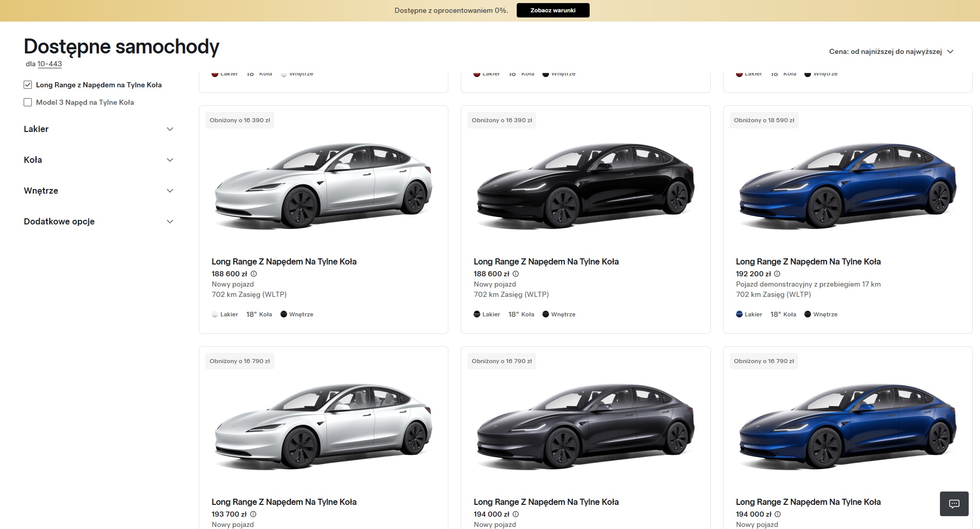The height and width of the screenshot is (529, 980).
Task: Click black Wnętrze swatch on white car card
Action: coord(284,314)
